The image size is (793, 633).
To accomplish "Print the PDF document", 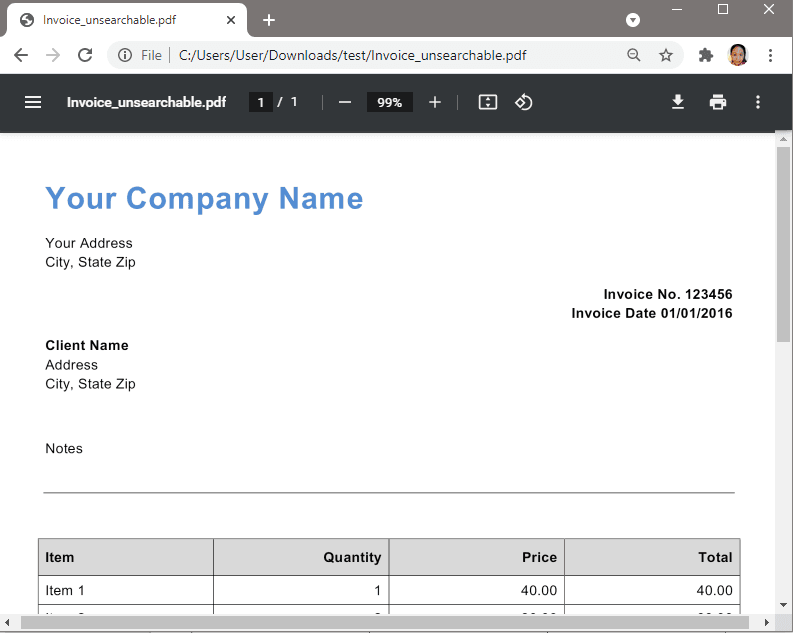I will click(718, 102).
